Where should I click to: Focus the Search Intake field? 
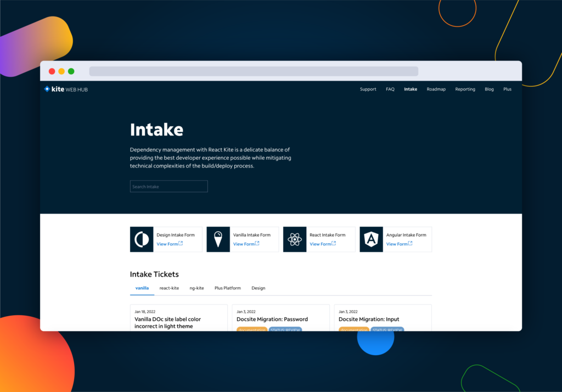tap(169, 187)
